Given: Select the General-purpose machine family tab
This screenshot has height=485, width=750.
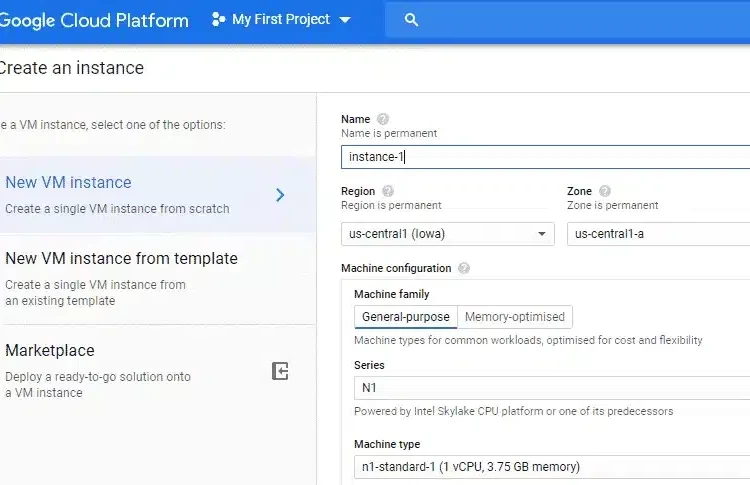Looking at the screenshot, I should [406, 317].
